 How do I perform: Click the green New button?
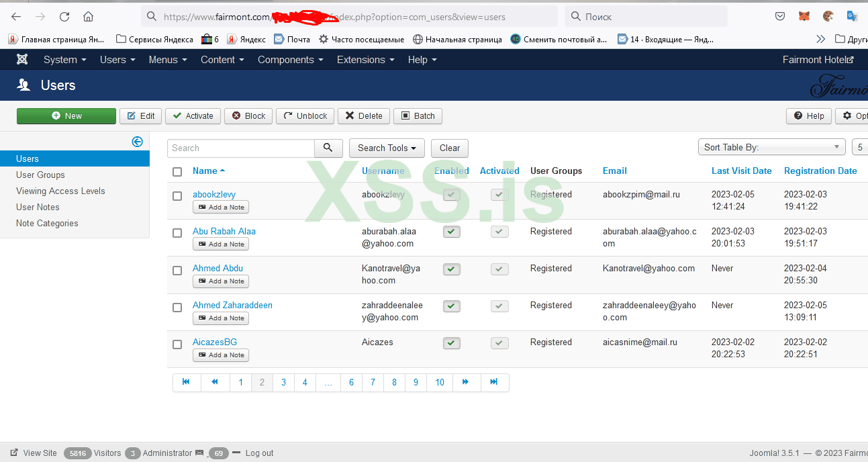66,116
